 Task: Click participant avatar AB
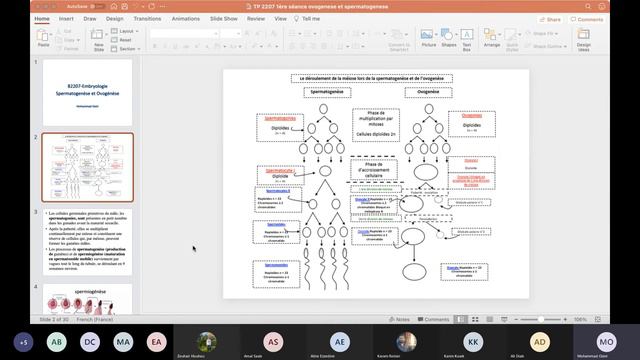coord(56,342)
